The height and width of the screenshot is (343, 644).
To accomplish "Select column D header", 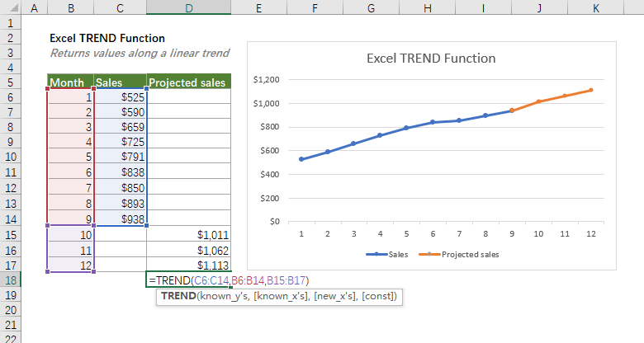I will pyautogui.click(x=189, y=7).
